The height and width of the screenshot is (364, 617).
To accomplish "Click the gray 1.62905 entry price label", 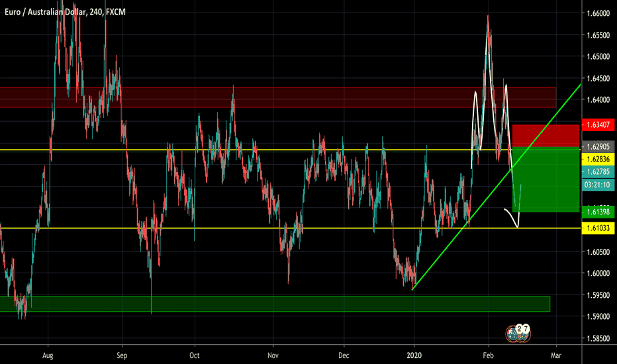I will coord(598,147).
